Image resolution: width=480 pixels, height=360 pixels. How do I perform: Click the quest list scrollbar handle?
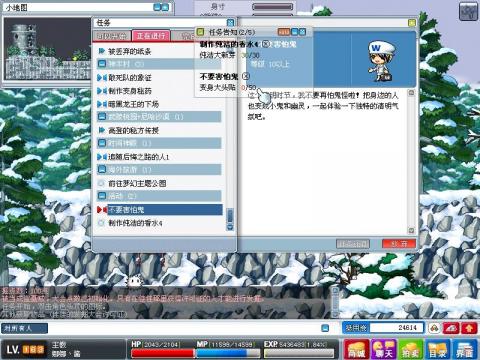pos(230,216)
